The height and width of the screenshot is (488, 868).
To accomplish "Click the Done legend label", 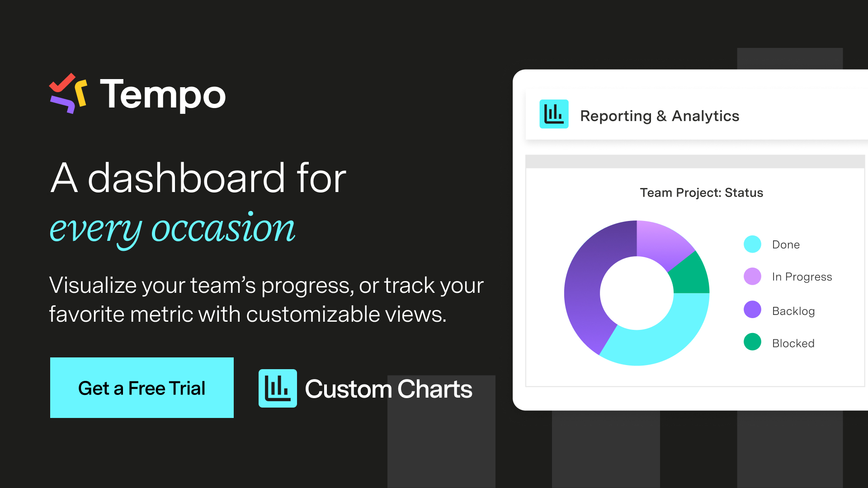I will click(786, 244).
